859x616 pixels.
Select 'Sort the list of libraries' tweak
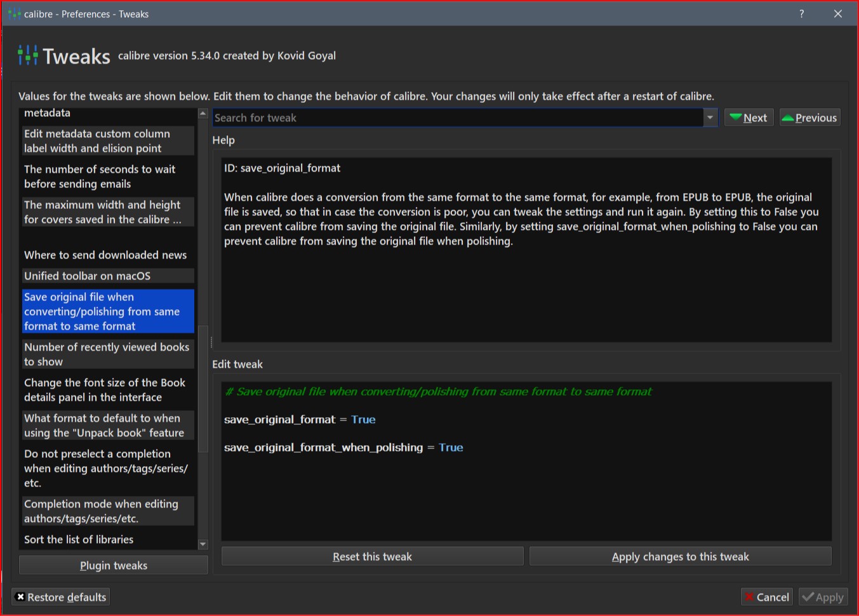[107, 539]
